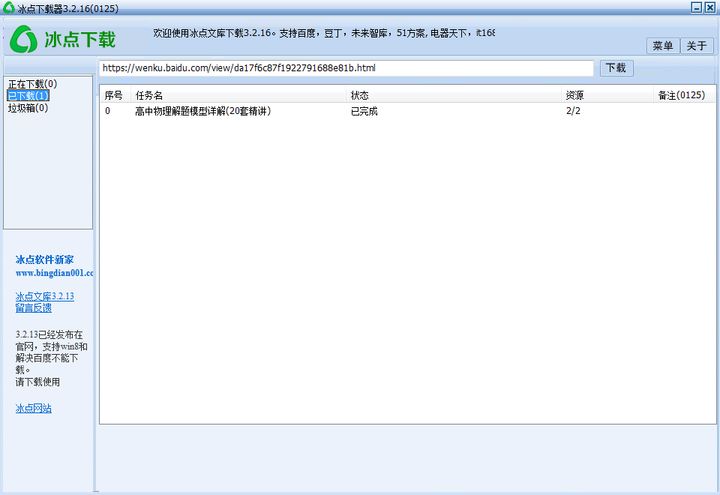
Task: Focus the wenku.baidu.com URL input field
Action: [346, 68]
